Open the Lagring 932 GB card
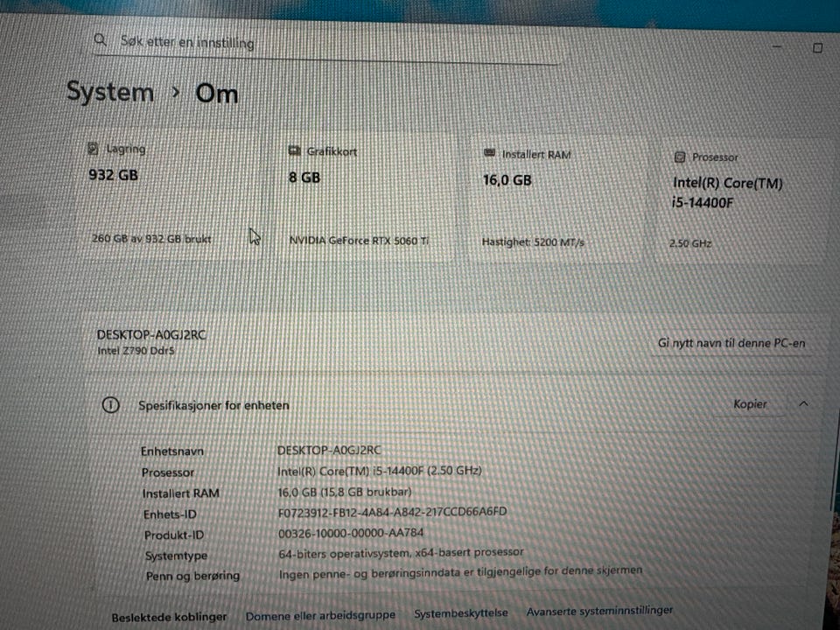The height and width of the screenshot is (630, 840). click(x=170, y=195)
